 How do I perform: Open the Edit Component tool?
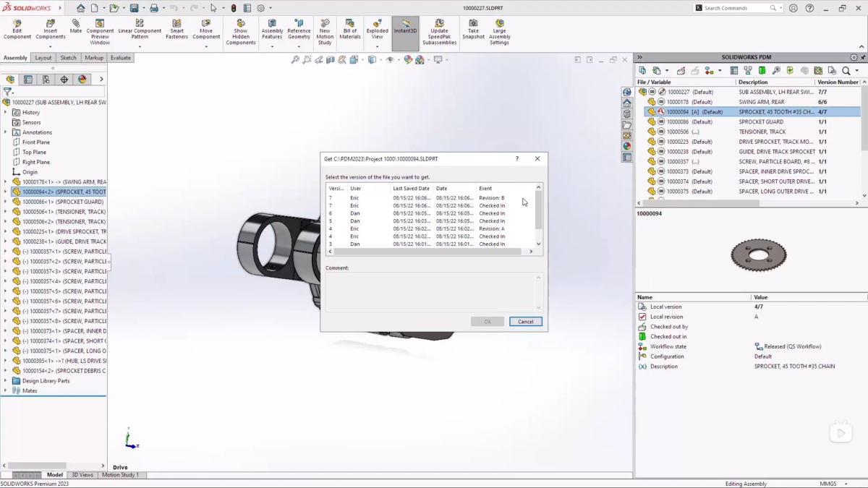17,29
